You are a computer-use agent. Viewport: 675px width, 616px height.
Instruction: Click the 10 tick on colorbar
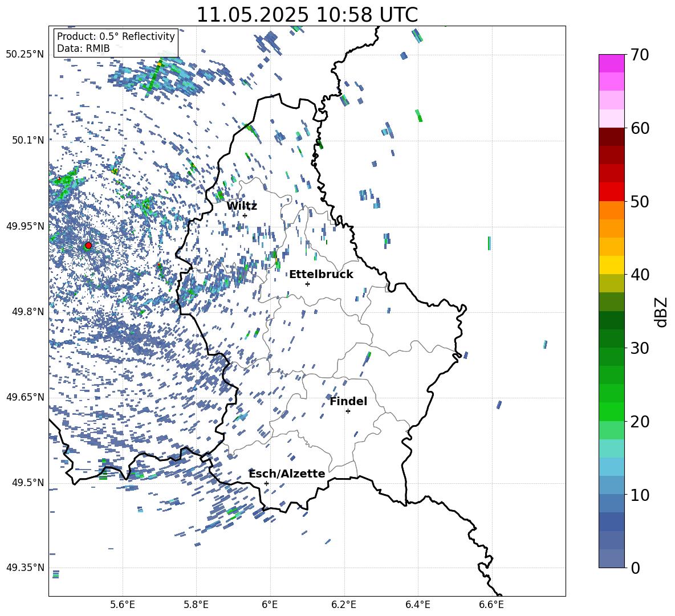click(x=640, y=495)
